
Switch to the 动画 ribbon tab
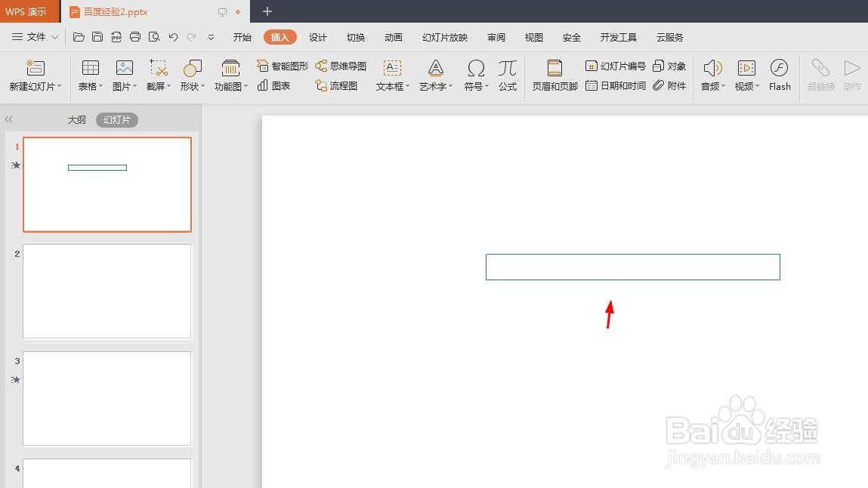[393, 36]
